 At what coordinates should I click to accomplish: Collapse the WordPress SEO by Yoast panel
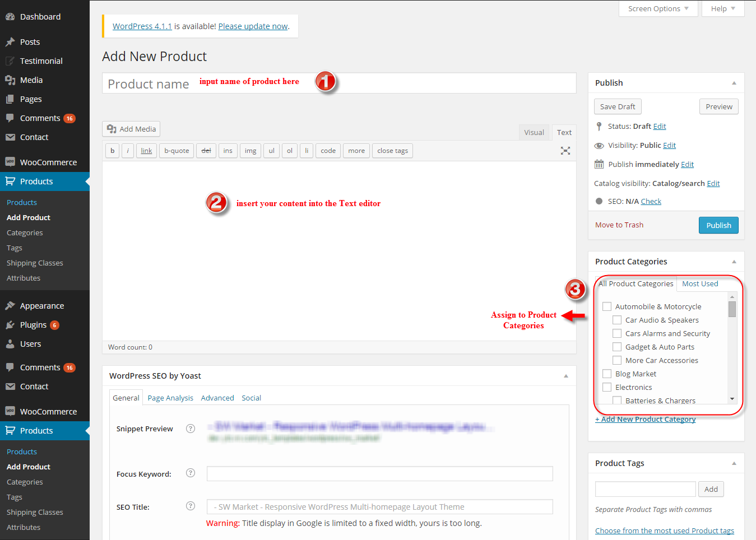pyautogui.click(x=566, y=376)
